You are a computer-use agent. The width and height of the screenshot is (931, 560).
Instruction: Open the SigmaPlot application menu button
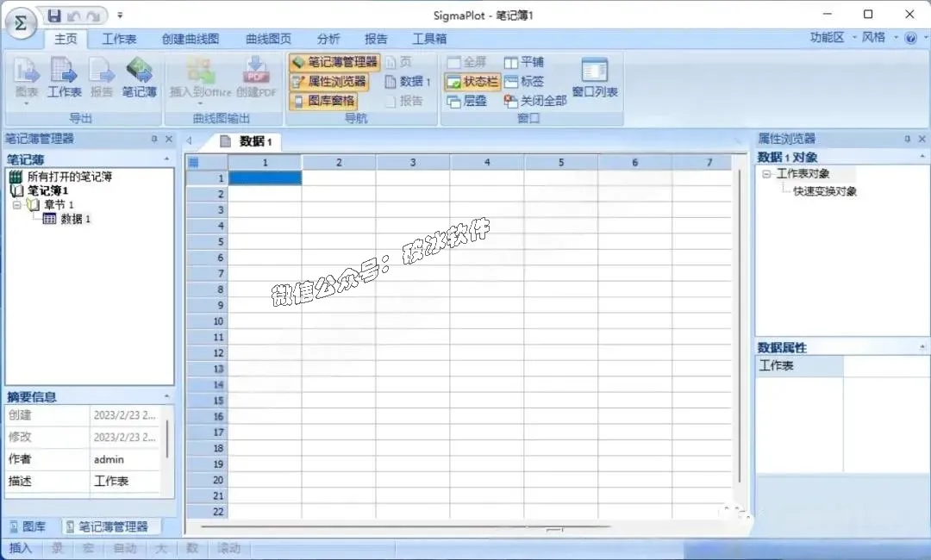(21, 24)
